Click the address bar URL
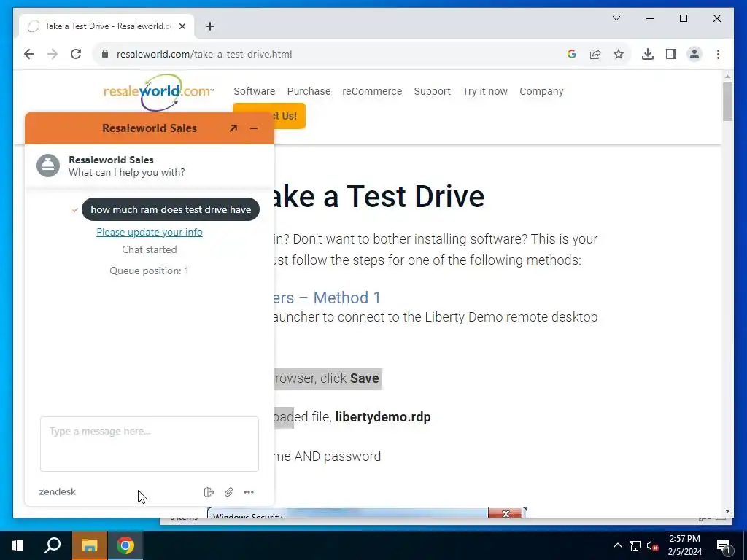This screenshot has height=560, width=747. click(204, 54)
